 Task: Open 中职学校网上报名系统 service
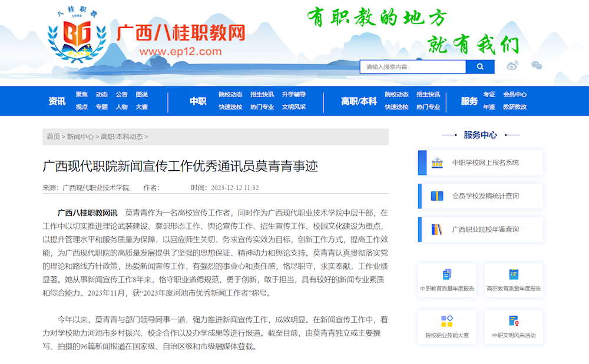[x=480, y=163]
